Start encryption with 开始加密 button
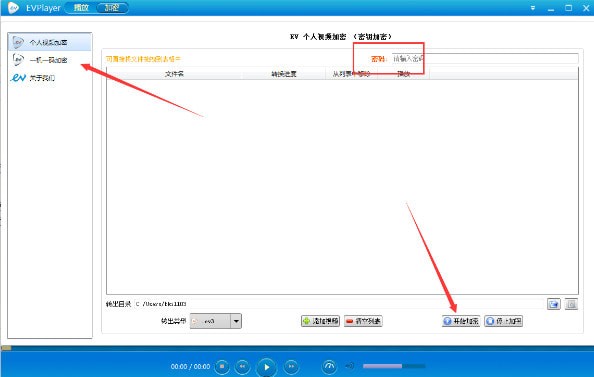This screenshot has width=594, height=377. pos(461,321)
